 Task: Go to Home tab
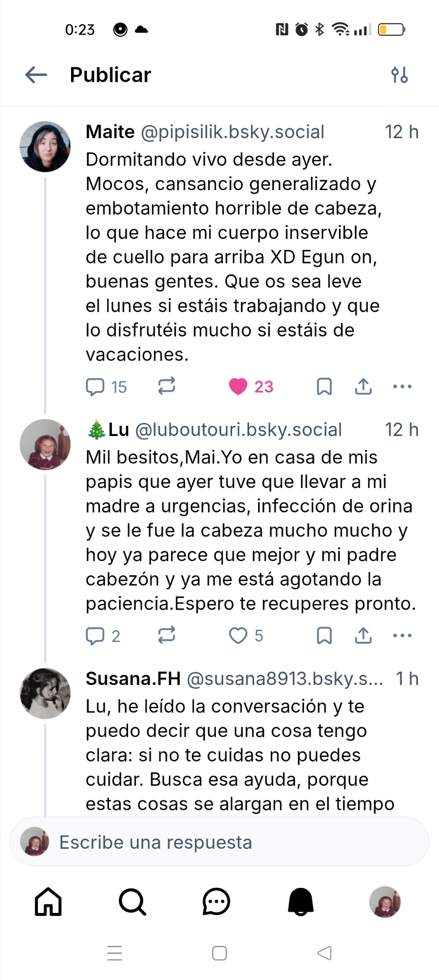pos(48,902)
